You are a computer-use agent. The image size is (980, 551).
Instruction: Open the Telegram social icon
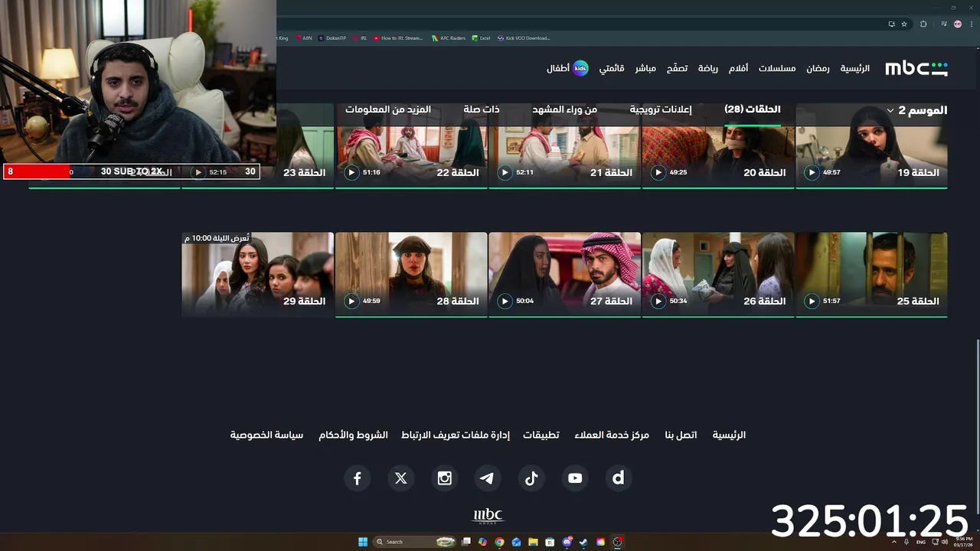[488, 478]
